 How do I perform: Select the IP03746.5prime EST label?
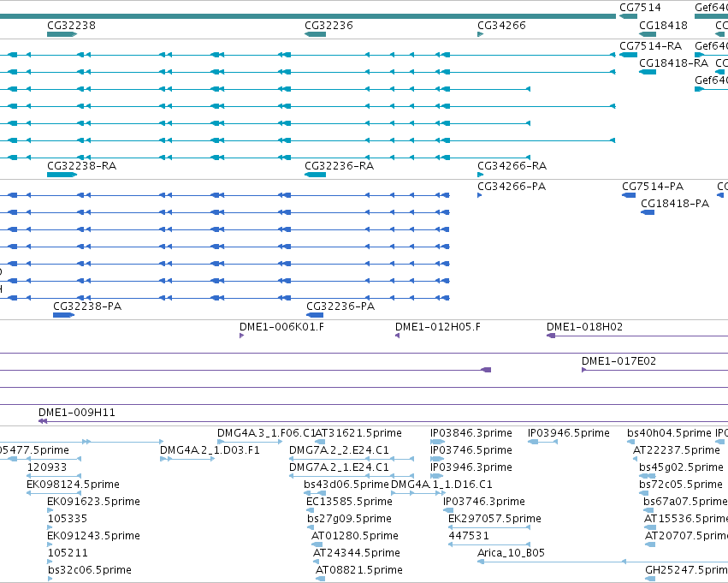471,450
